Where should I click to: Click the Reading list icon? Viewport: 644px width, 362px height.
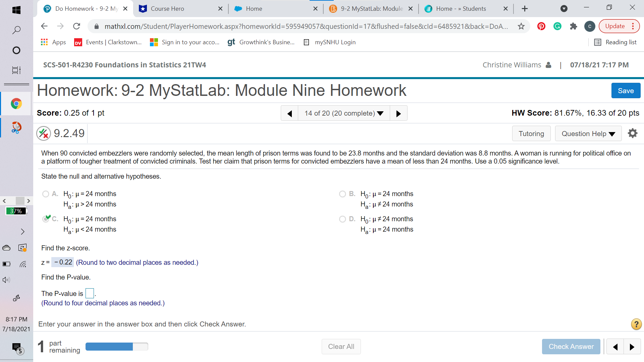599,42
